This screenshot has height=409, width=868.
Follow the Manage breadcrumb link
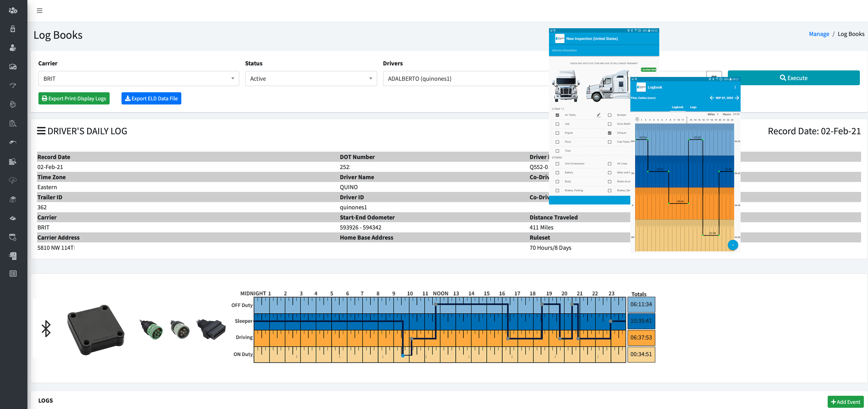pos(819,34)
